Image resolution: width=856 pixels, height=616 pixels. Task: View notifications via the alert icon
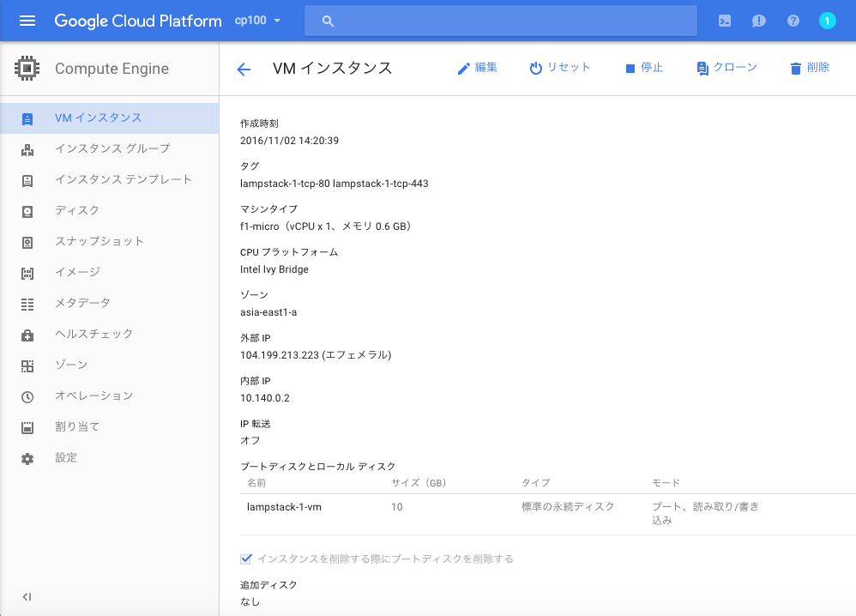click(758, 20)
